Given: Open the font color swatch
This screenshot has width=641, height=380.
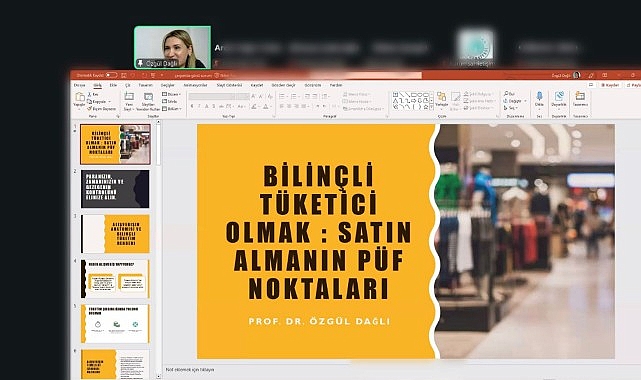Looking at the screenshot, I should pos(266,106).
